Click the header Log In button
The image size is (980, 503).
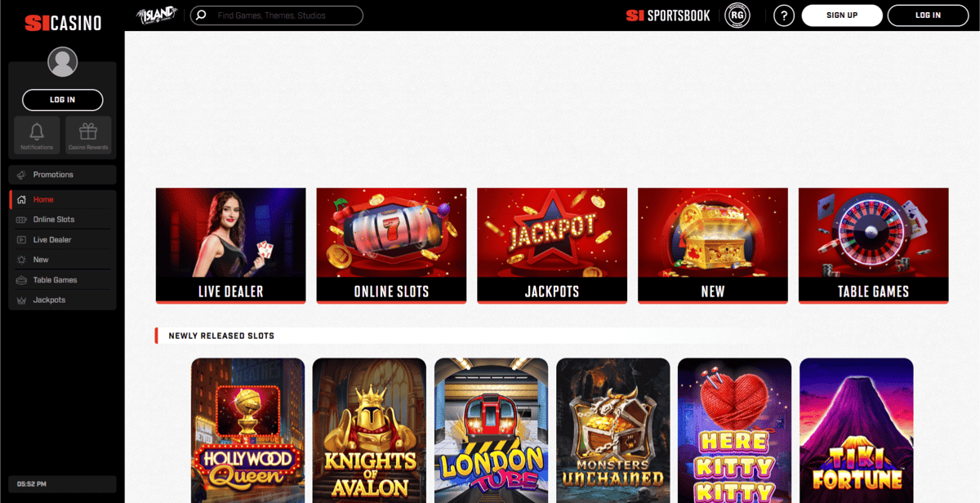[928, 16]
